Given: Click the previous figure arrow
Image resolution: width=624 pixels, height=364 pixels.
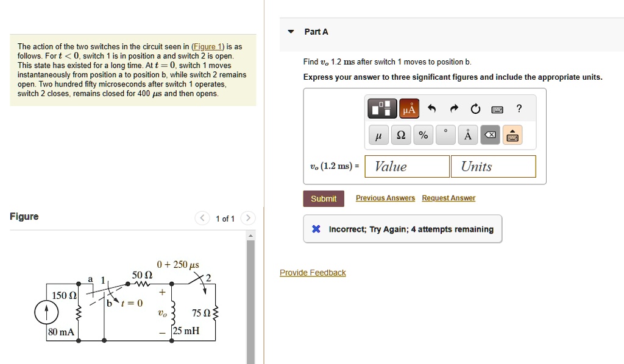Looking at the screenshot, I should point(202,218).
